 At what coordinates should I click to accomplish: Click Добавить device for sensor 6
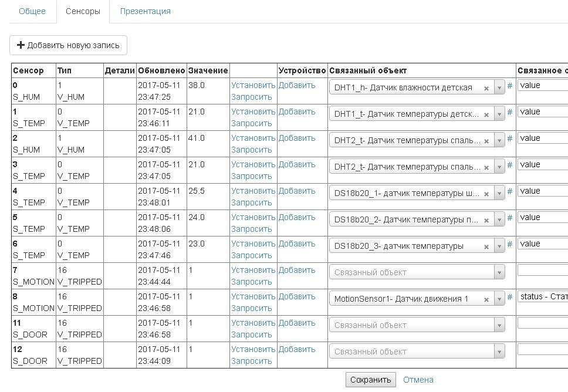coord(297,244)
